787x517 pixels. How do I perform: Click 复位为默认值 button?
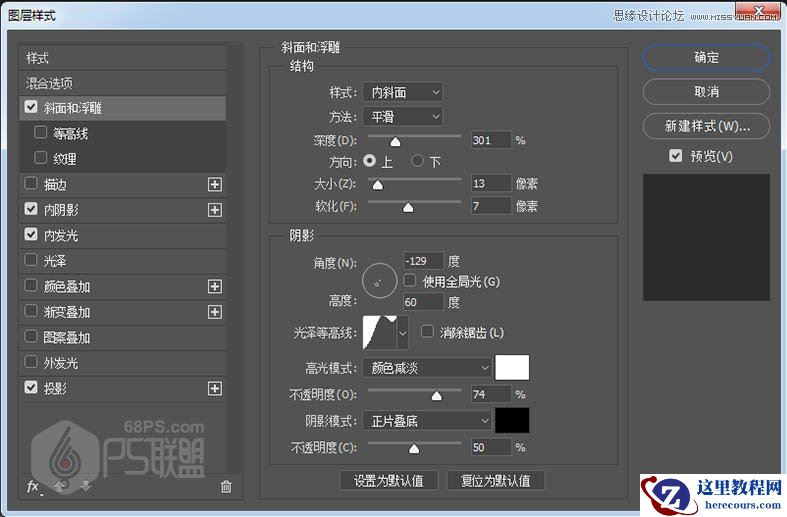tap(495, 481)
